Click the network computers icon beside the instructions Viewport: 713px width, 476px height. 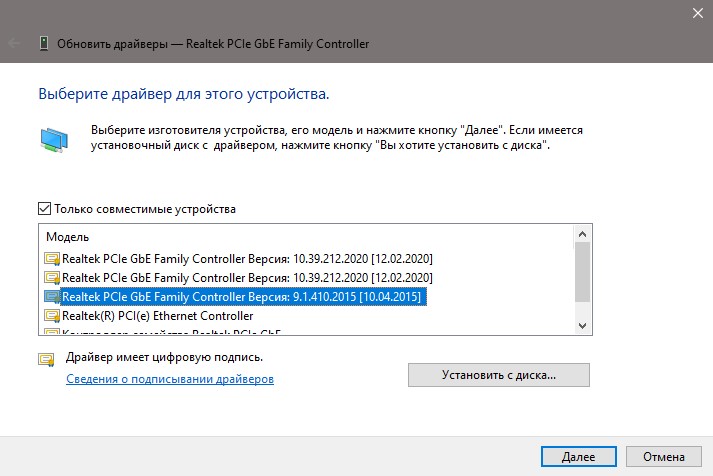coord(54,140)
